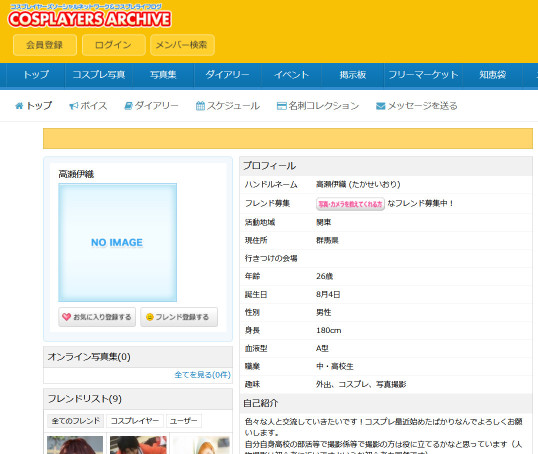Click the card icon beside 名刺コレクション
The image size is (538, 454).
click(282, 106)
